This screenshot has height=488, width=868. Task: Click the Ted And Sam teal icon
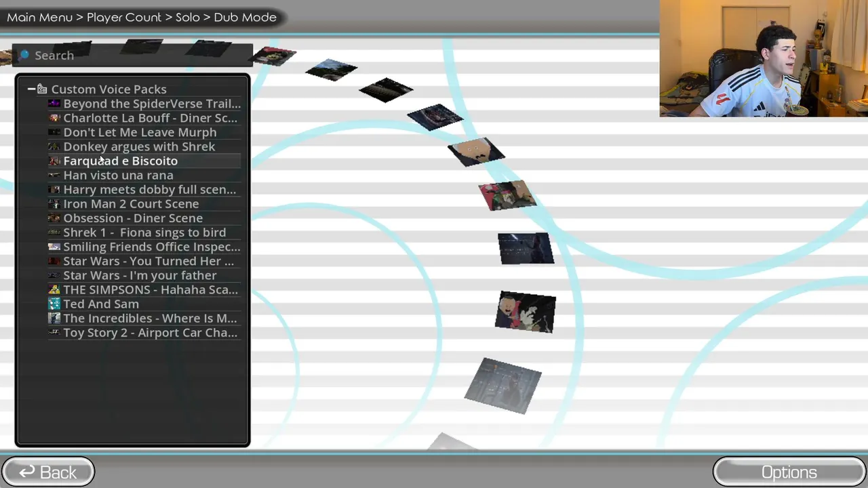coord(54,304)
